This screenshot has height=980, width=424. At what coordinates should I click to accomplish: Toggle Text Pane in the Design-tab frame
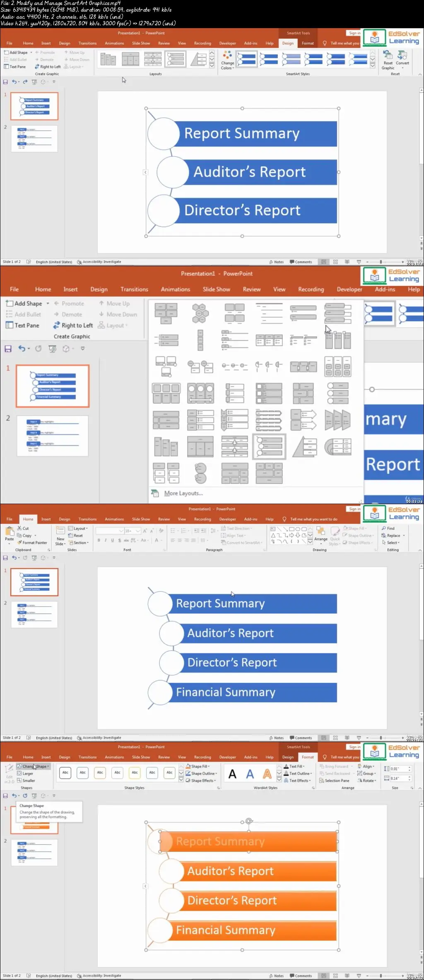pyautogui.click(x=15, y=67)
